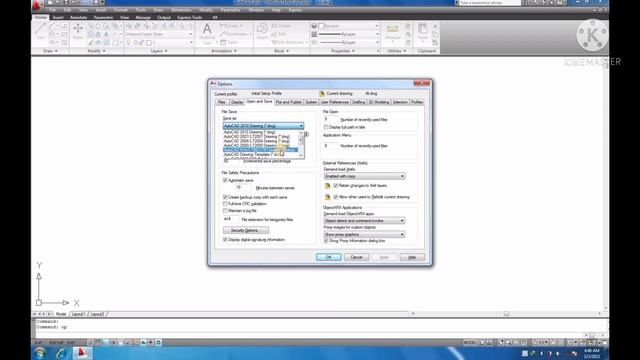Click the taskbar clock
Image resolution: width=640 pixels, height=360 pixels.
[x=591, y=353]
